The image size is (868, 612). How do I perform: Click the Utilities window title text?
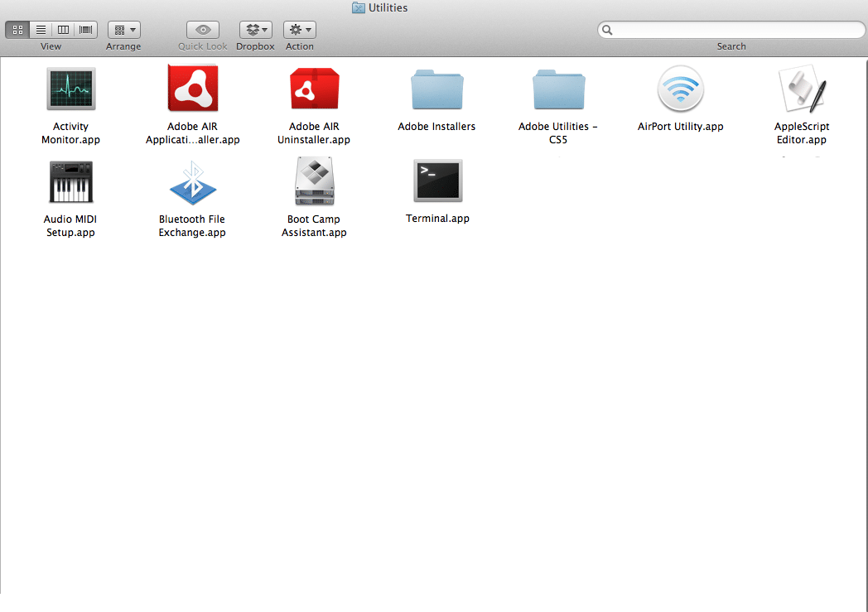[388, 7]
